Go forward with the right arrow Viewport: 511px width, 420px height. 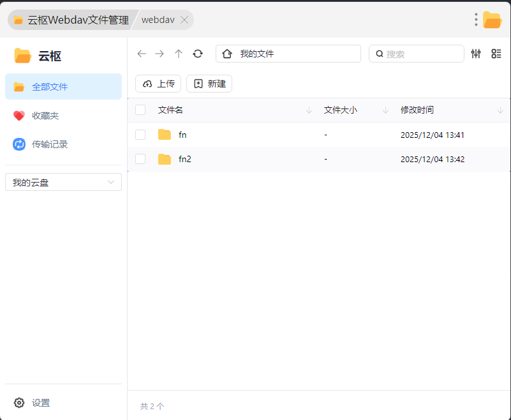coord(159,54)
